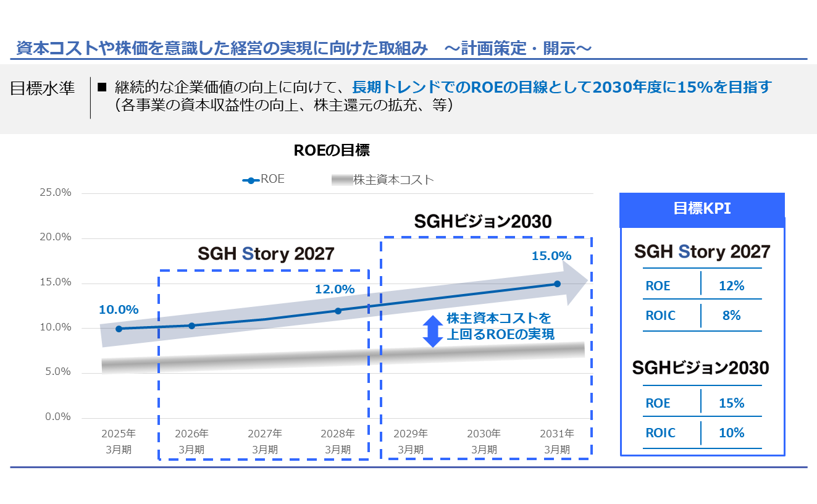Click the 2029年3月期 axis label

pyautogui.click(x=411, y=442)
